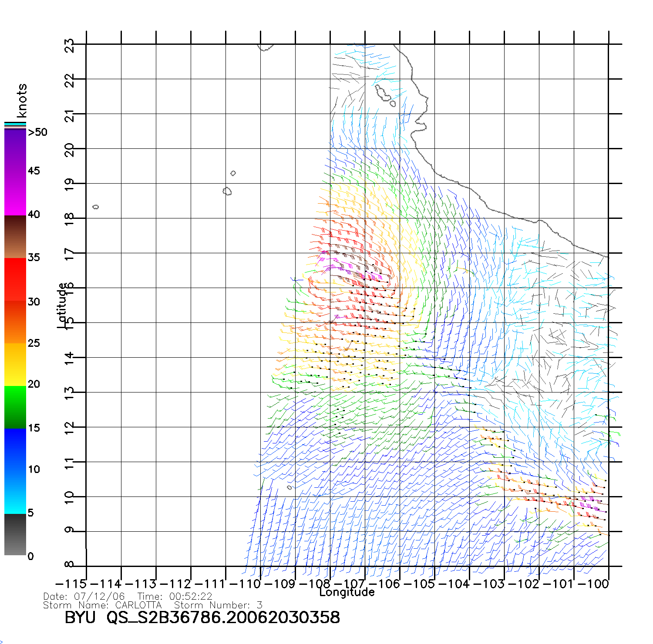Viewport: 653px width, 644px height.
Task: Click the 'Storm Name: CARLOTTA' text
Action: click(102, 605)
